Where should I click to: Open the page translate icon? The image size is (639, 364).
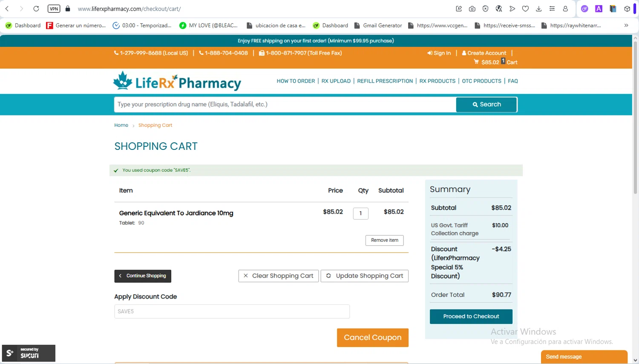click(x=499, y=9)
